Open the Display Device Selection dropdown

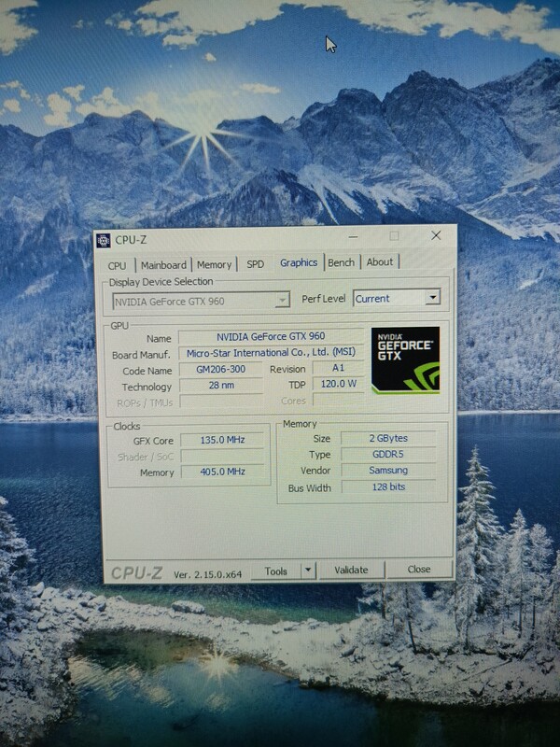click(201, 301)
